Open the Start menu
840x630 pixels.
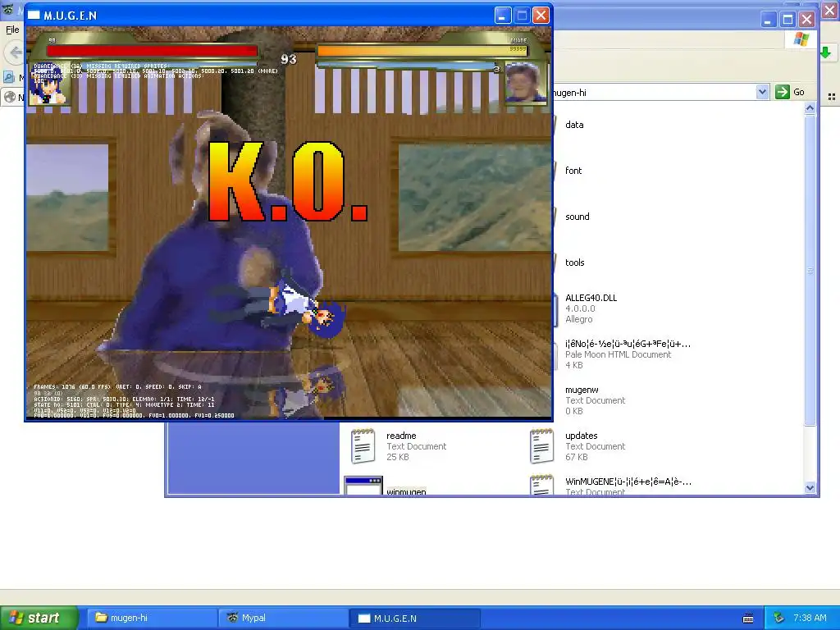click(x=39, y=618)
